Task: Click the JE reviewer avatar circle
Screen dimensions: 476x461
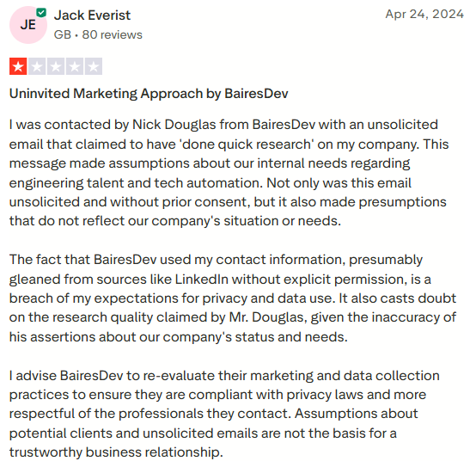Action: point(28,25)
